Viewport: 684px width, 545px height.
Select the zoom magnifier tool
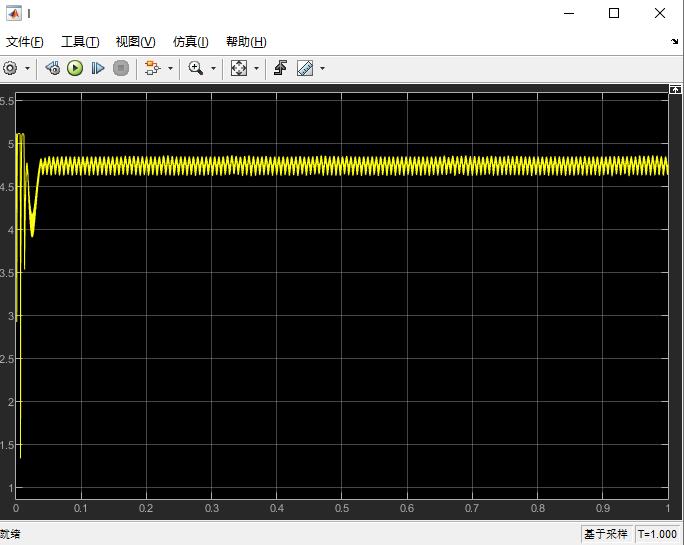195,68
